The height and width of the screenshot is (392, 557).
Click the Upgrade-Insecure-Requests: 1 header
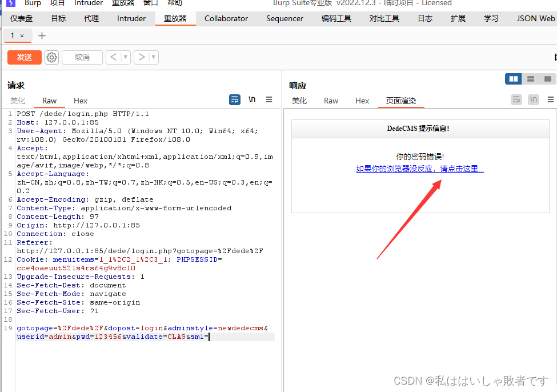81,277
